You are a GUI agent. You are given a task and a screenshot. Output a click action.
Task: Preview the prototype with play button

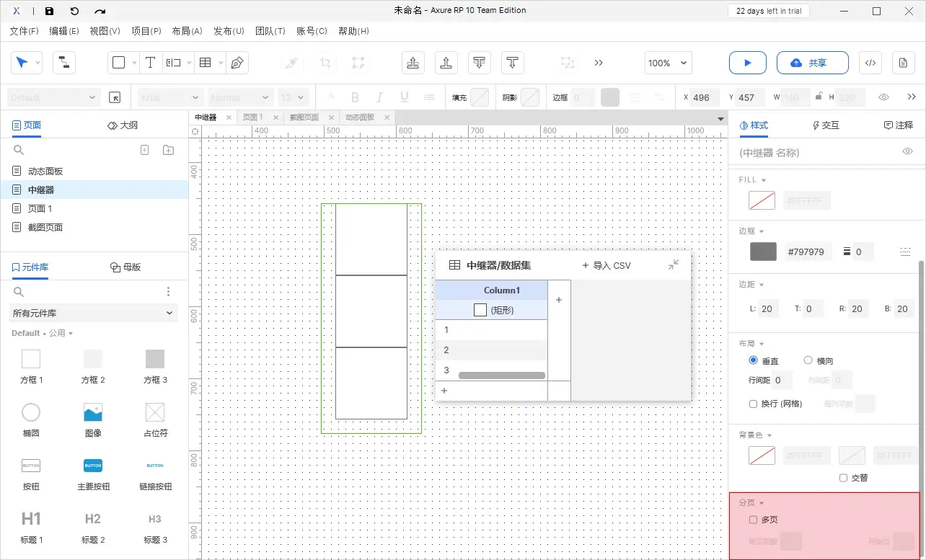coord(747,63)
